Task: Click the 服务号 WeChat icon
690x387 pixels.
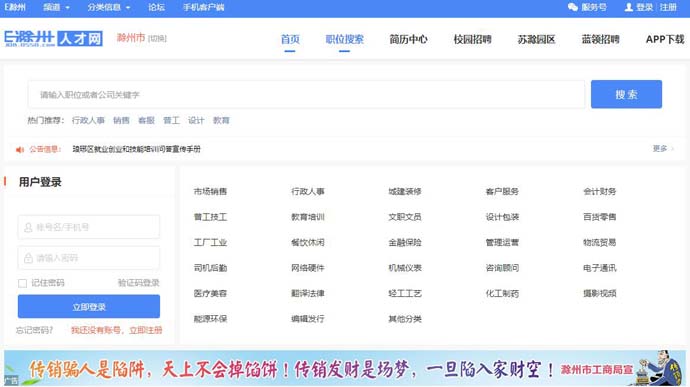Action: tap(573, 7)
